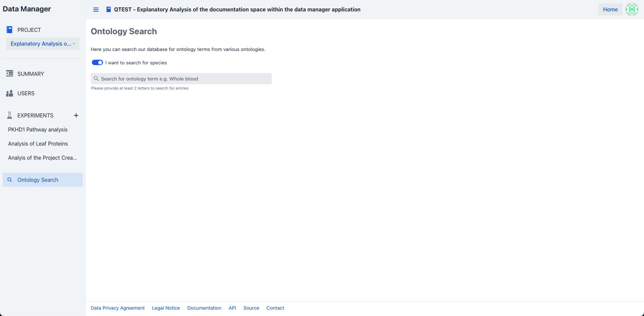Viewport: 644px width, 316px height.
Task: Click the Project book icon in sidebar
Action: tap(9, 30)
